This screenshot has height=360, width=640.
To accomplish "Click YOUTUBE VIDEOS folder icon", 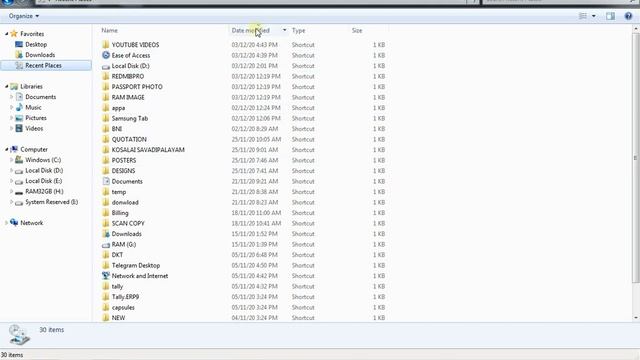I will [x=106, y=44].
